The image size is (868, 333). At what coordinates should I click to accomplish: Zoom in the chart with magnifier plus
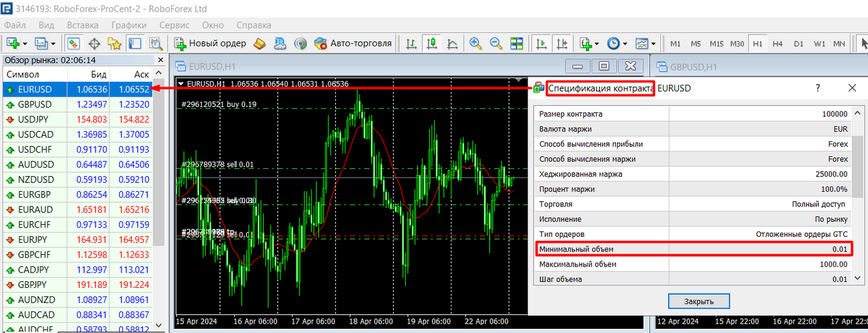(476, 43)
